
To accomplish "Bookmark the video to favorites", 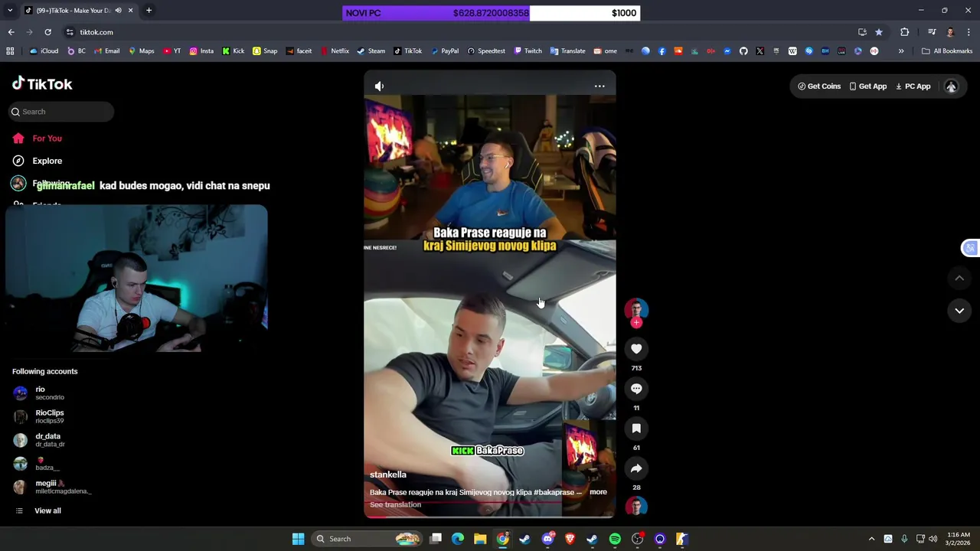I will (x=636, y=429).
